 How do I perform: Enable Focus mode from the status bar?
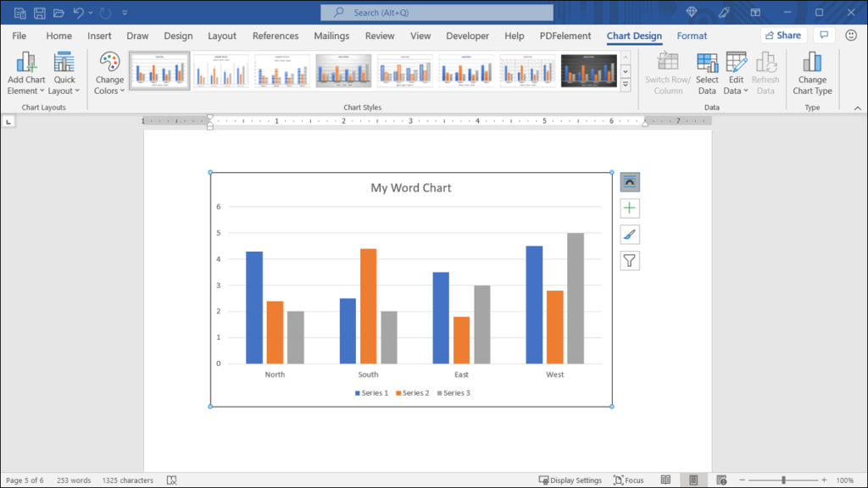(629, 480)
